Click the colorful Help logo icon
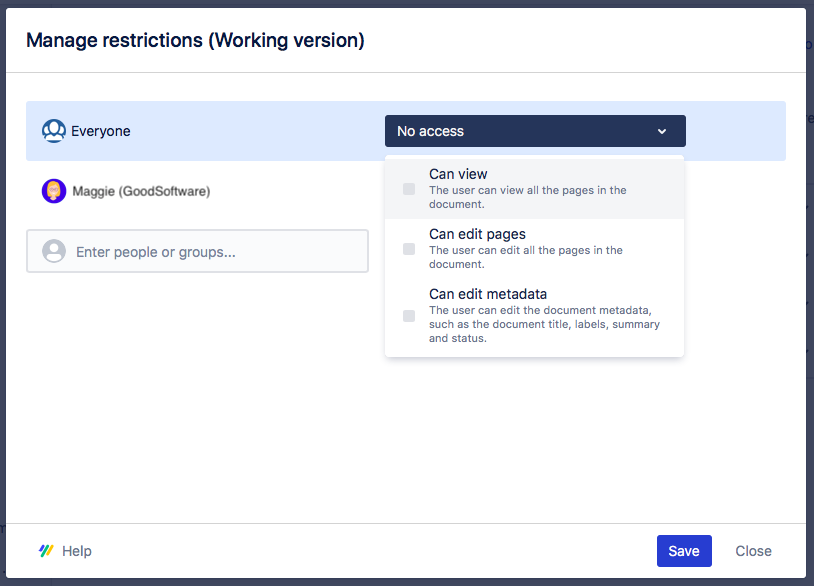The height and width of the screenshot is (586, 814). [44, 551]
